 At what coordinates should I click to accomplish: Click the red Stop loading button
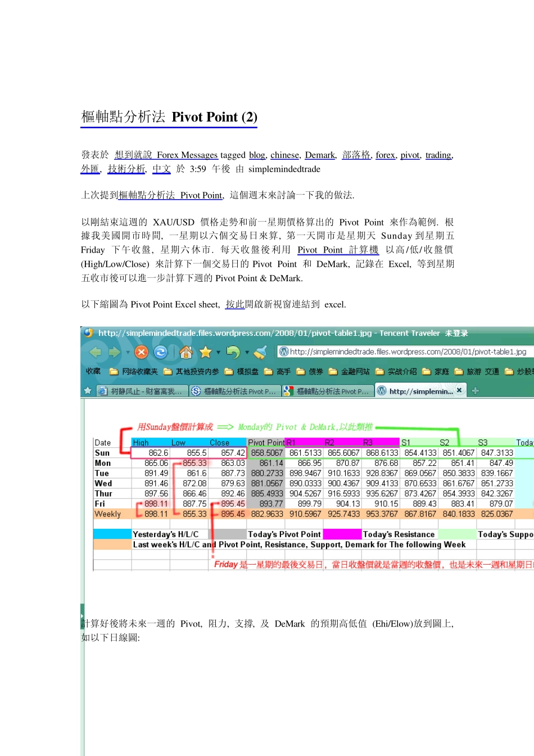142,352
